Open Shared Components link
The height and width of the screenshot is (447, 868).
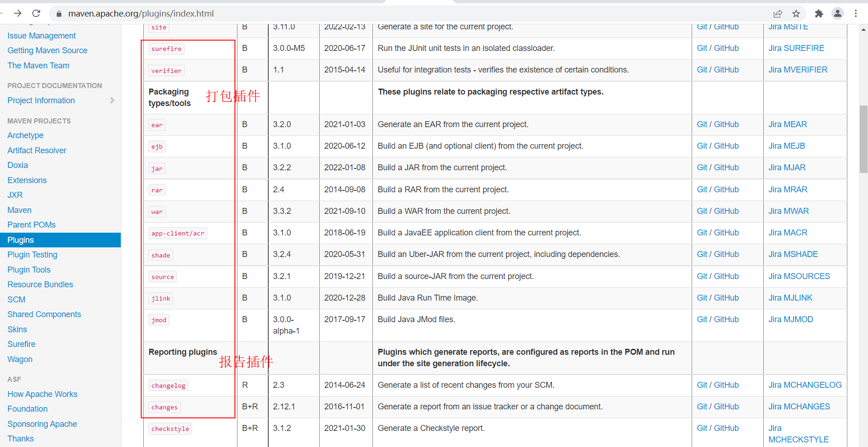(44, 314)
